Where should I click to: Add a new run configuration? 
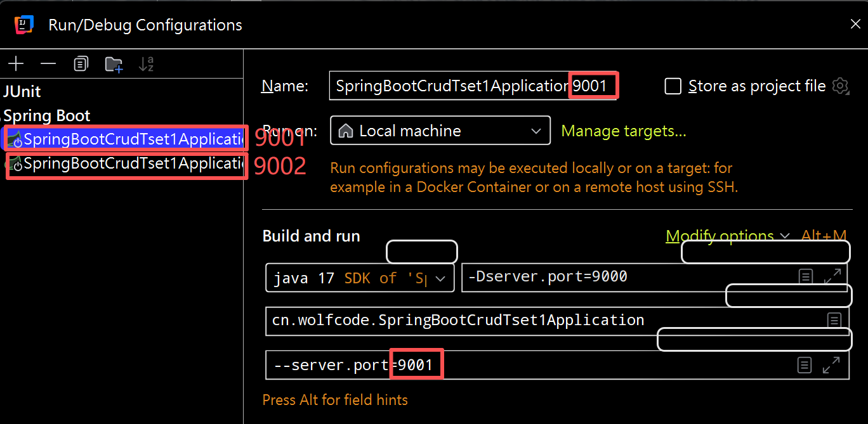tap(16, 63)
